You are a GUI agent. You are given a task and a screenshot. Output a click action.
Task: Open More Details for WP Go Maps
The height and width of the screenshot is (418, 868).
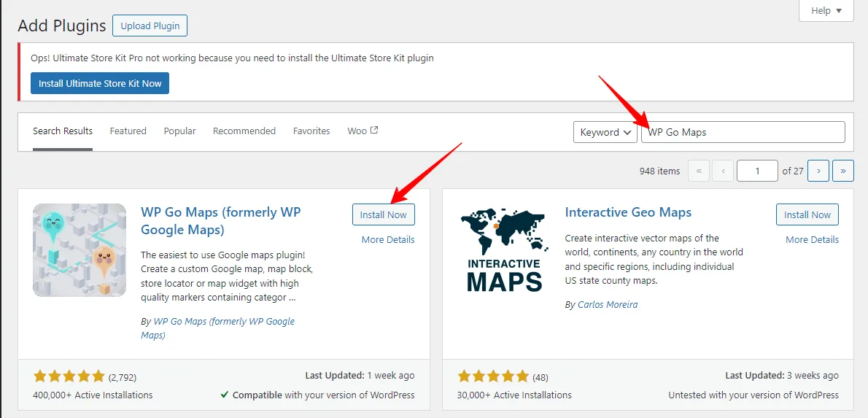[388, 240]
